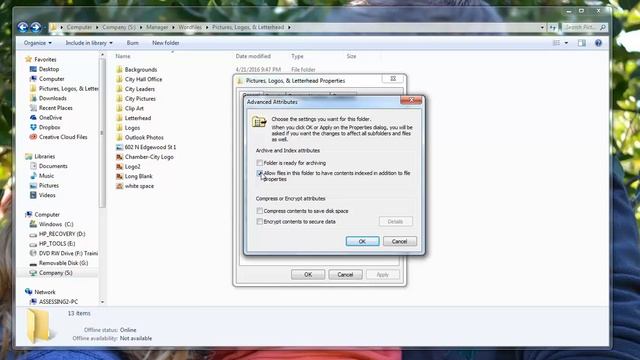The image size is (640, 360).
Task: Click Cancel in the Properties dialog
Action: pyautogui.click(x=345, y=275)
